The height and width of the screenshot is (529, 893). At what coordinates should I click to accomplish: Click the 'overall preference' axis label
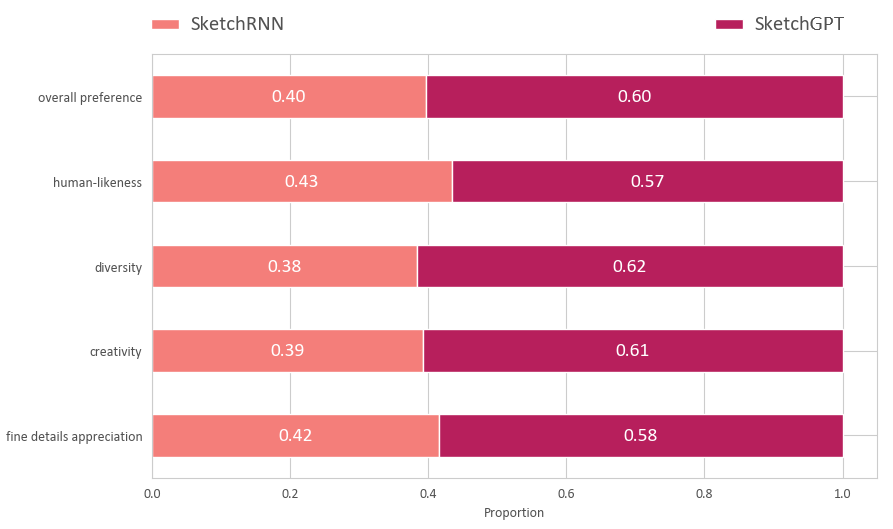[90, 98]
